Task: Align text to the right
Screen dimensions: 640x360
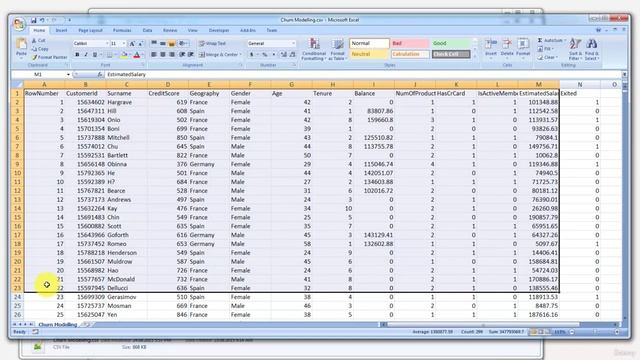Action: 172,54
